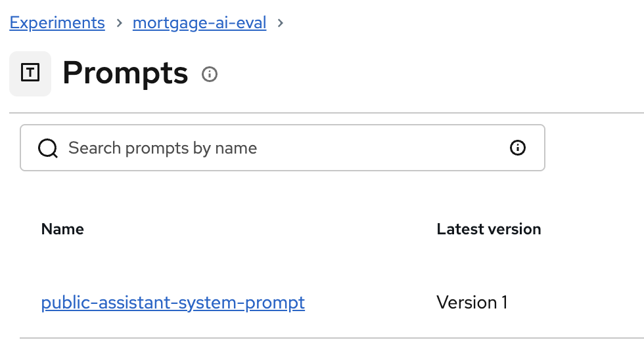Show search help info icon in search field
The image size is (644, 361).
pos(518,148)
